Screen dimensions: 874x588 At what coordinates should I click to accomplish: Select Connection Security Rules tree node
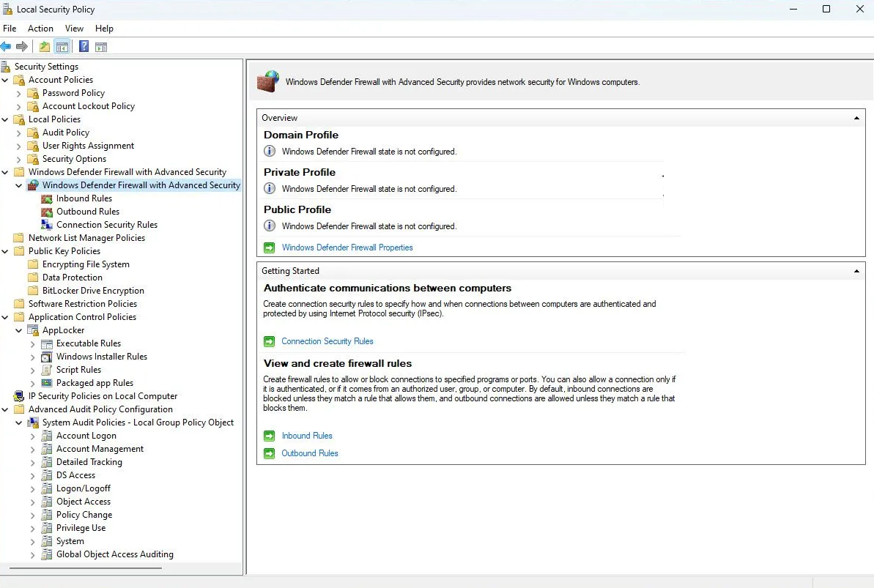click(x=106, y=225)
